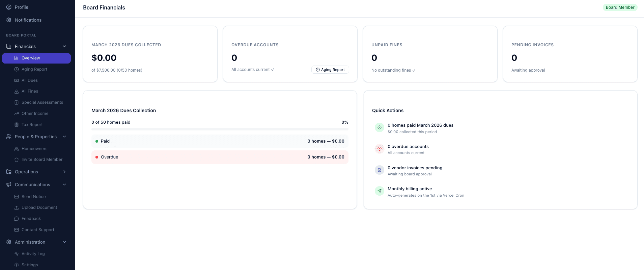Collapse the Financials section chevron
The height and width of the screenshot is (270, 644).
click(64, 46)
